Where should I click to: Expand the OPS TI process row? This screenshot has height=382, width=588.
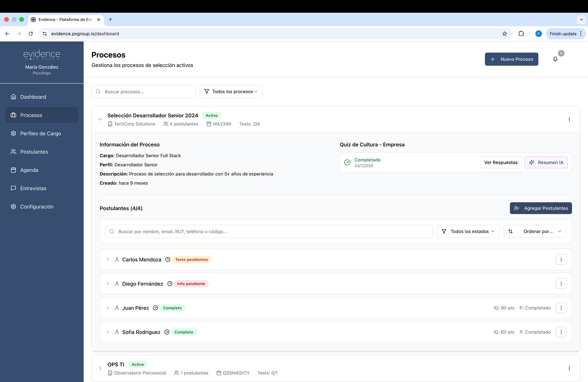pyautogui.click(x=100, y=368)
